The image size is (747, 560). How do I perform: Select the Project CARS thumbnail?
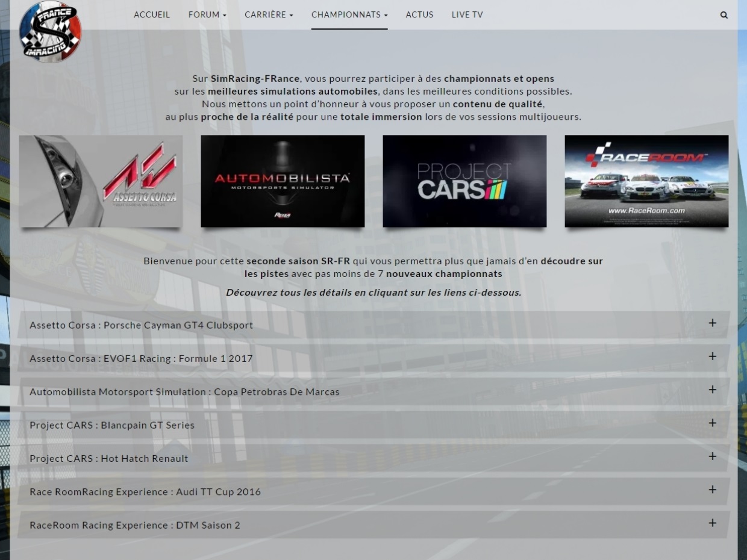(x=464, y=181)
